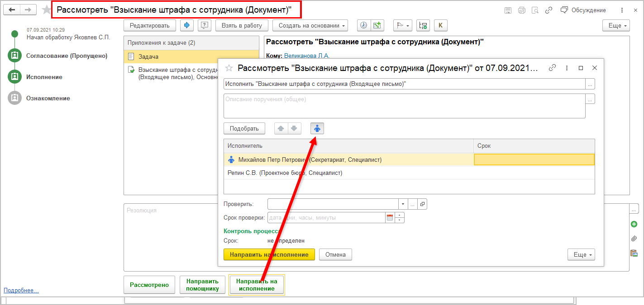
Task: Click ellipsis select in Проверить field
Action: (413, 204)
